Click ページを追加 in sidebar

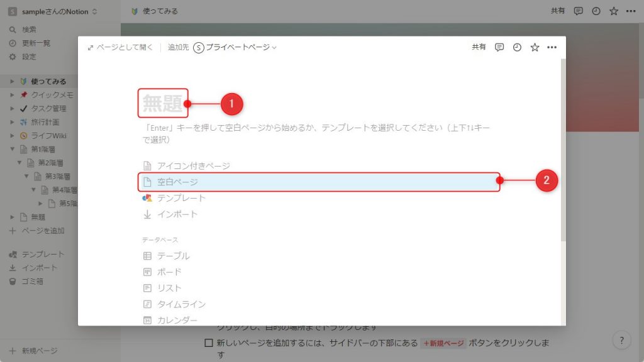coord(43,231)
